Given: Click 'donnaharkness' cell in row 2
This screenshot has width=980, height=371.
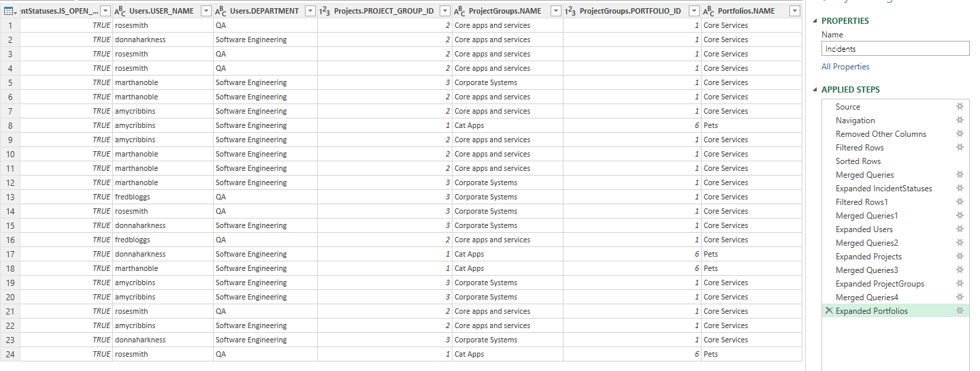Looking at the screenshot, I should pos(163,39).
